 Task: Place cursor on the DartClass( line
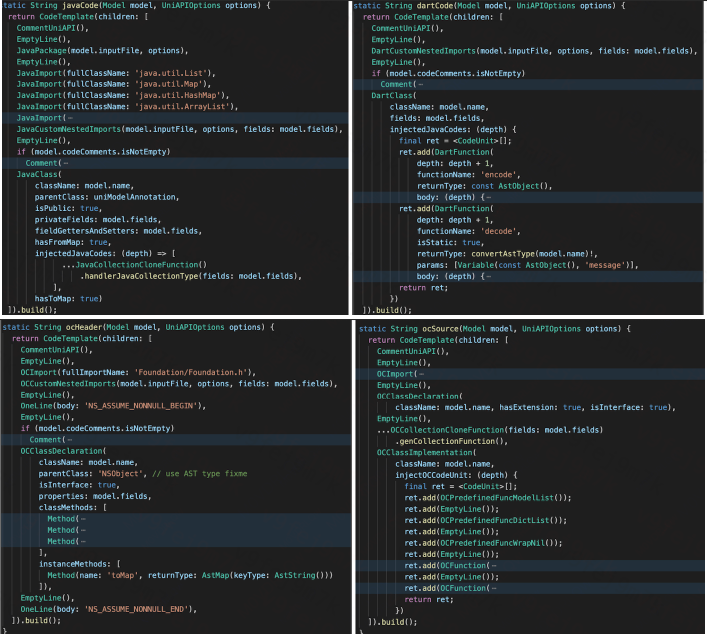pyautogui.click(x=394, y=96)
